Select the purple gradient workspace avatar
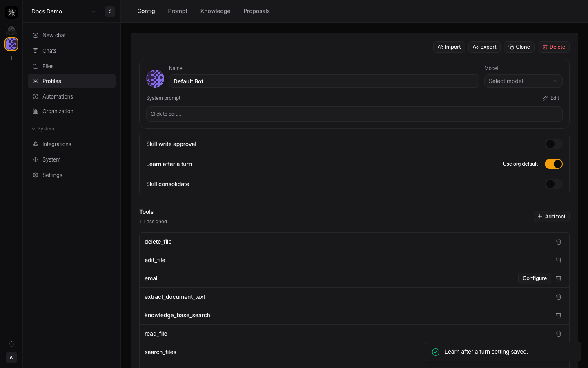The width and height of the screenshot is (588, 368). [11, 44]
